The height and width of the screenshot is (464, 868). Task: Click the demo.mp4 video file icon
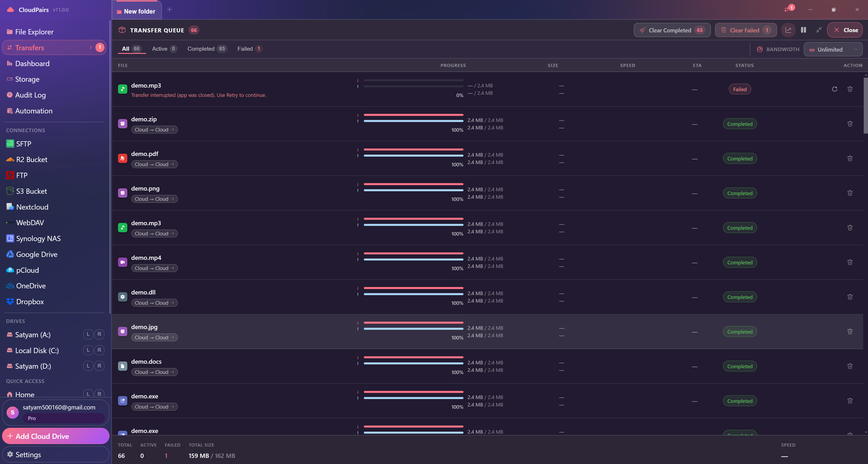coord(123,262)
